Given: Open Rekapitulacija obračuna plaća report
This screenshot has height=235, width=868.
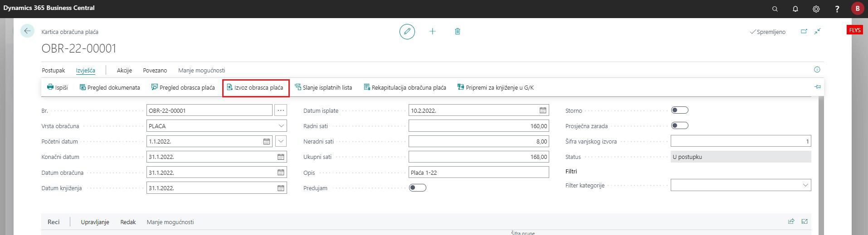Looking at the screenshot, I should click(405, 87).
